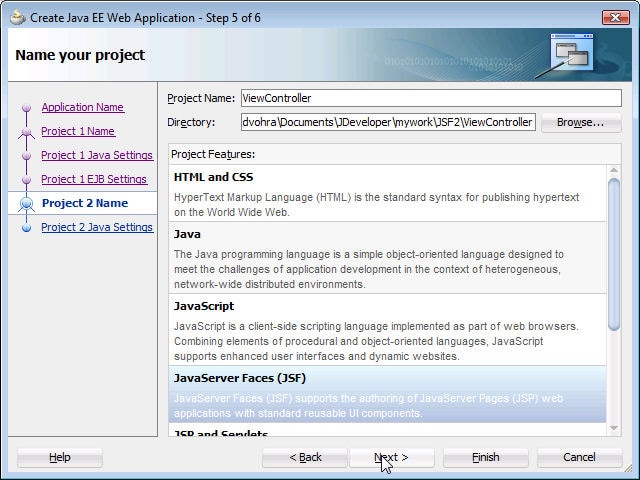Close the wizard dialog window
640x480 pixels.
[x=616, y=18]
